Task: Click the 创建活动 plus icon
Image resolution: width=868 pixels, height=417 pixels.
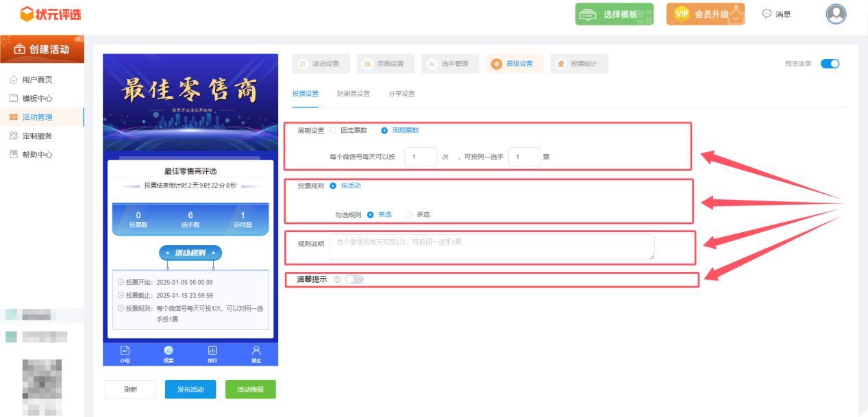Action: point(19,49)
